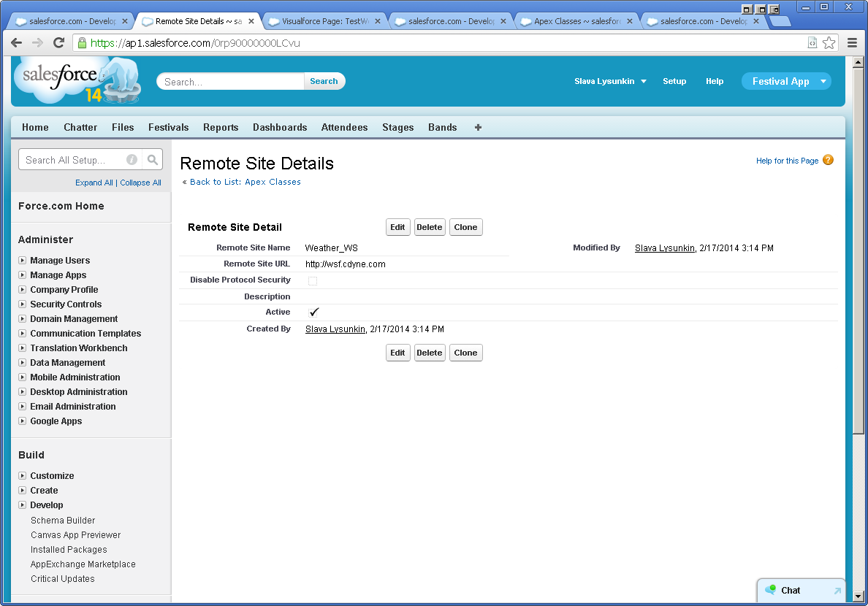The width and height of the screenshot is (868, 606).
Task: Click Collapse All link
Action: (140, 183)
